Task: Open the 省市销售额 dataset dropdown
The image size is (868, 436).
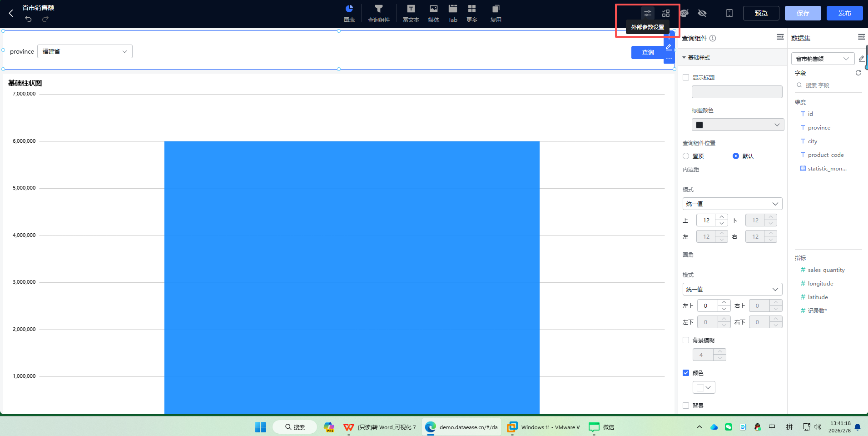Action: [823, 59]
